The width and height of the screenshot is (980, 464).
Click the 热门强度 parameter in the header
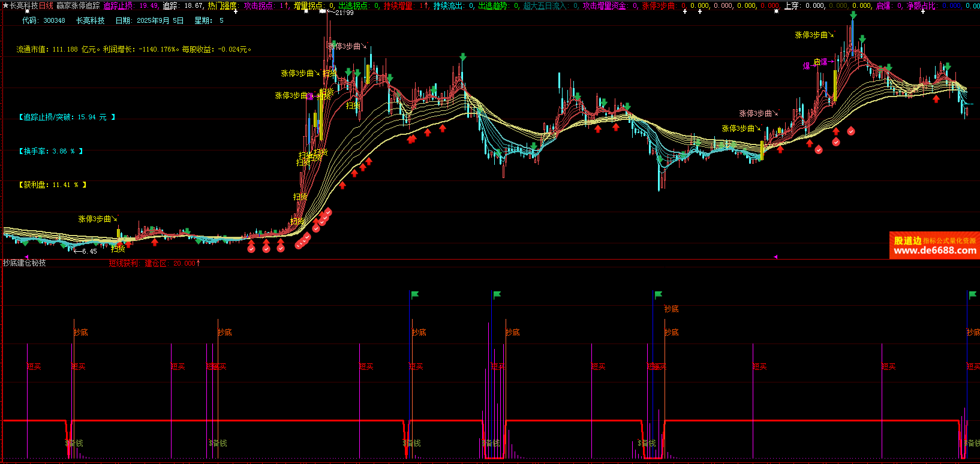pos(223,5)
